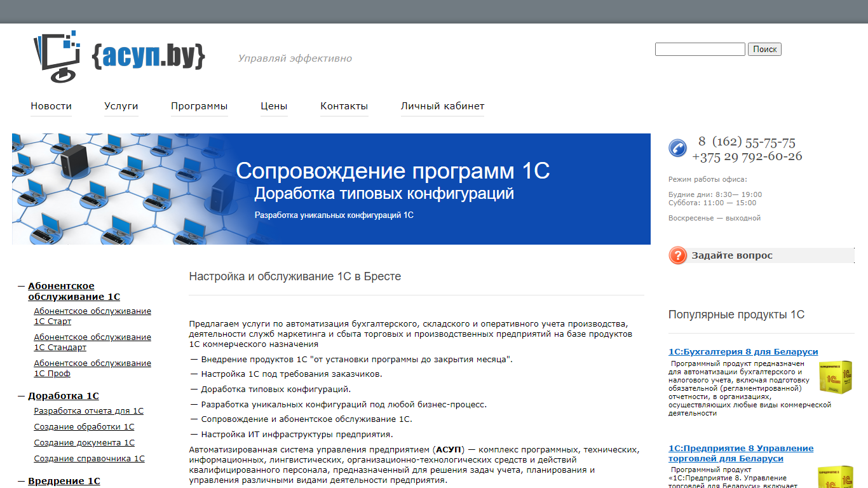Open the Доработка 1С section heading
868x488 pixels.
click(64, 396)
